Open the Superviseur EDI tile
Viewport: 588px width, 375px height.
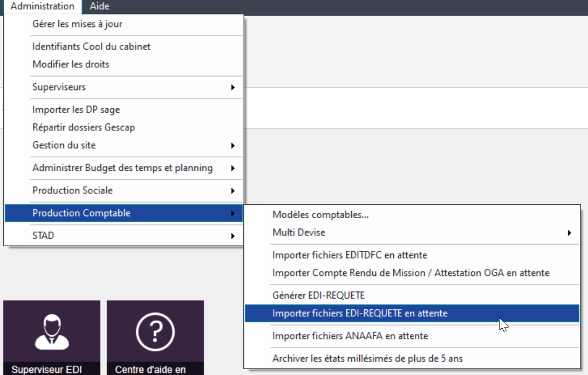pyautogui.click(x=52, y=337)
